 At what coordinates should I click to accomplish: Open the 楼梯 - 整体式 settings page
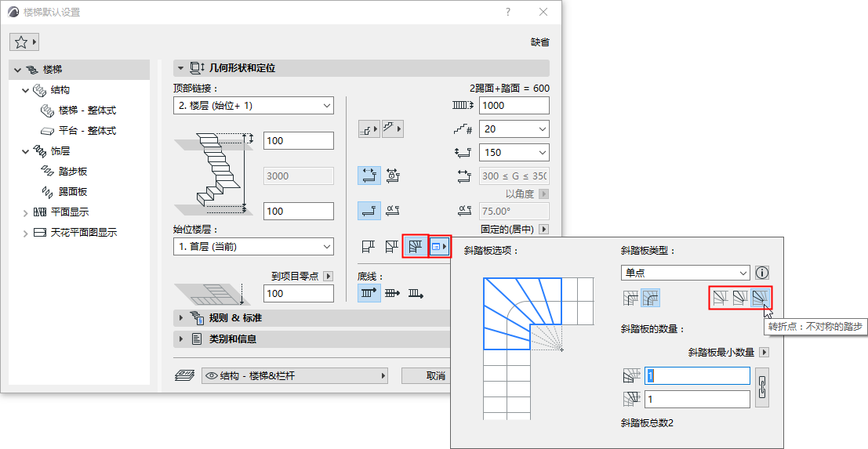pyautogui.click(x=87, y=110)
